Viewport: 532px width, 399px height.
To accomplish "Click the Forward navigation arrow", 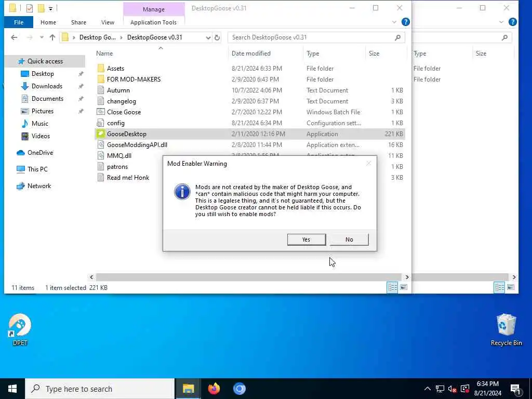I will (x=30, y=37).
